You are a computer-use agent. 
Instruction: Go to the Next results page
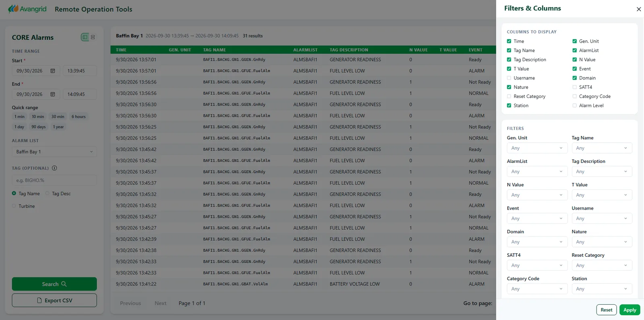[x=160, y=303]
